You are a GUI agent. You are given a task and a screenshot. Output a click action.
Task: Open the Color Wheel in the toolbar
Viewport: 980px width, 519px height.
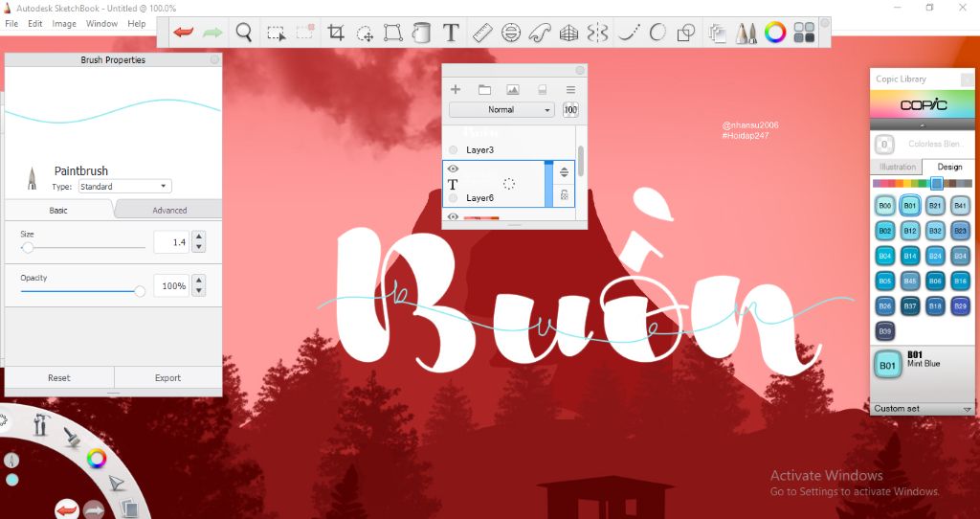tap(775, 33)
